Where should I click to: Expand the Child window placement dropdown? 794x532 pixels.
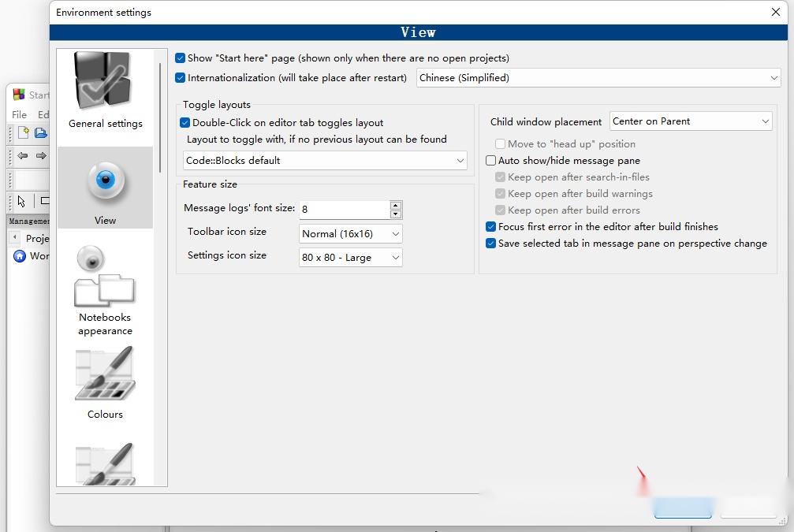691,121
